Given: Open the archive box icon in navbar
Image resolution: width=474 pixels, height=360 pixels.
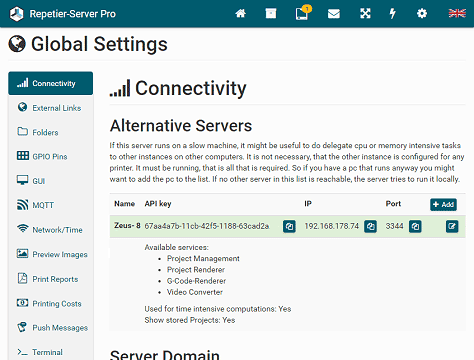Looking at the screenshot, I should click(x=271, y=14).
